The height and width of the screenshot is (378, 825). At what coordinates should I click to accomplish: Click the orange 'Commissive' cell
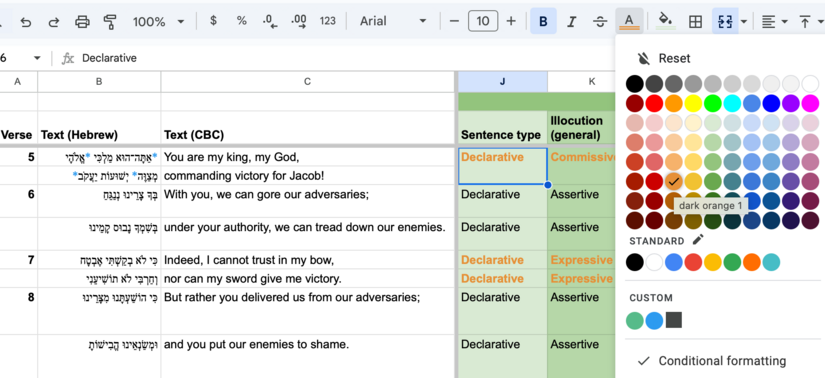[581, 166]
